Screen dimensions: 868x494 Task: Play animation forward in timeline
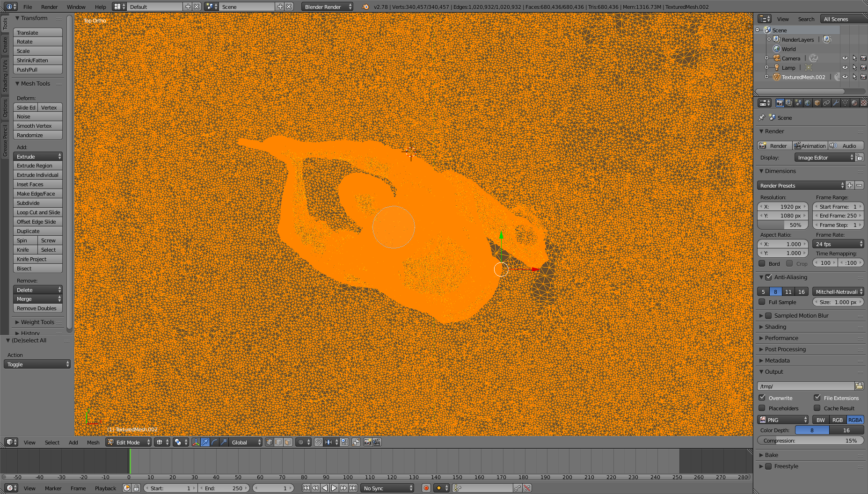[x=334, y=488]
